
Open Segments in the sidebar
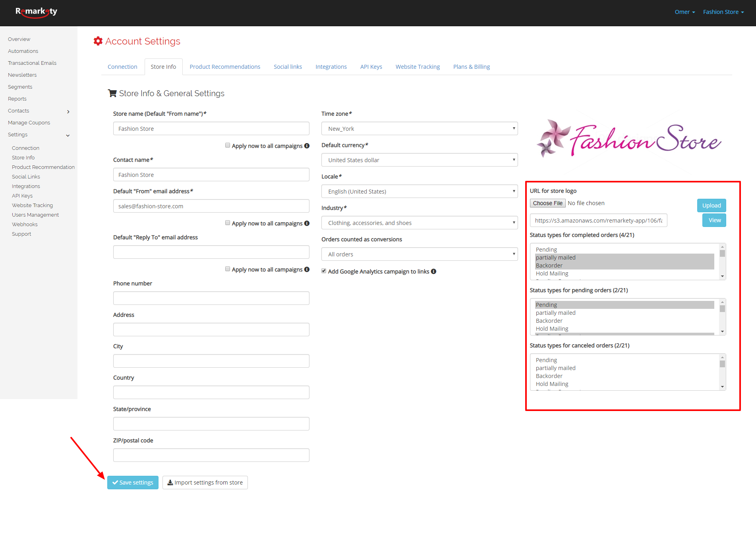pyautogui.click(x=20, y=87)
